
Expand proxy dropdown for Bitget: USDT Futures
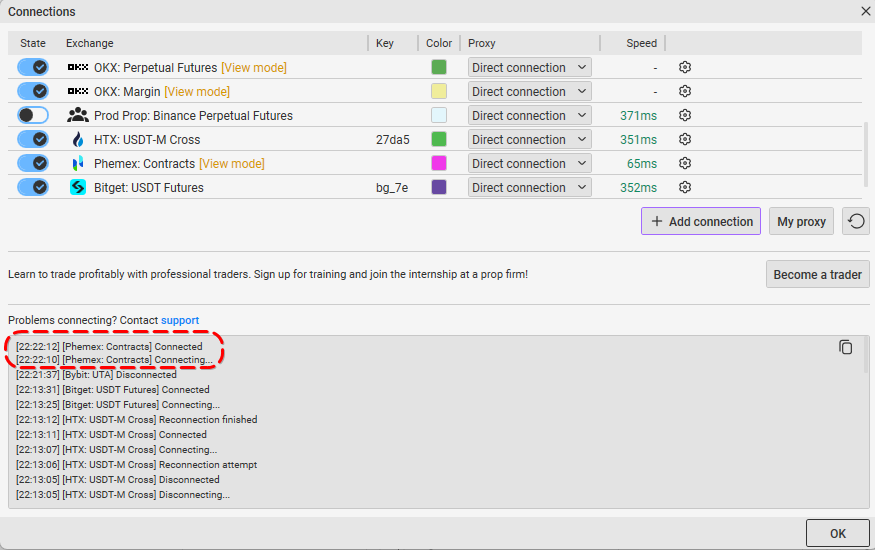coord(529,187)
